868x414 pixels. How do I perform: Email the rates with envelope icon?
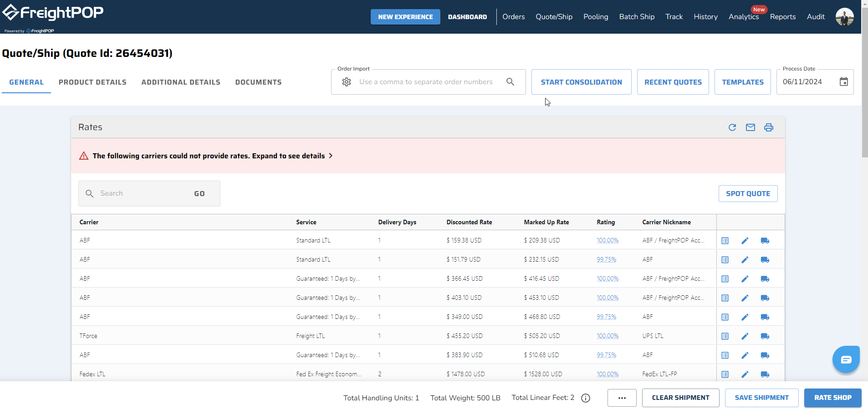click(751, 127)
